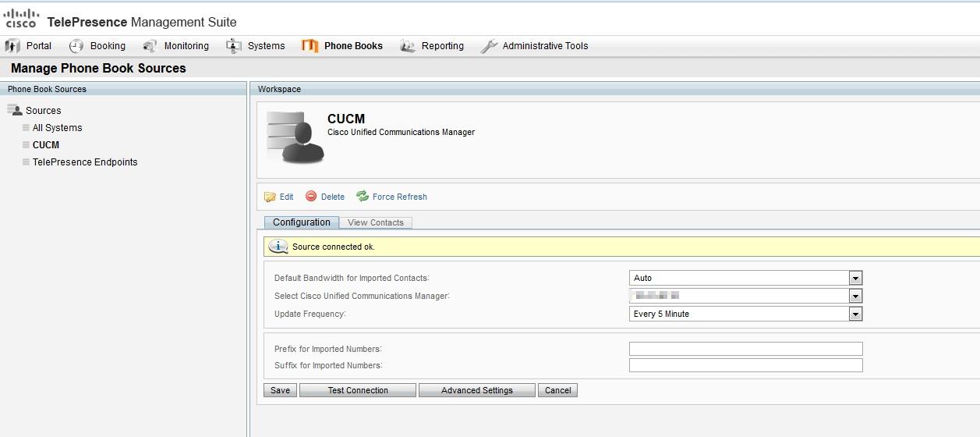Click arrow of Default Bandwidth dropdown
This screenshot has height=437, width=980.
click(855, 278)
